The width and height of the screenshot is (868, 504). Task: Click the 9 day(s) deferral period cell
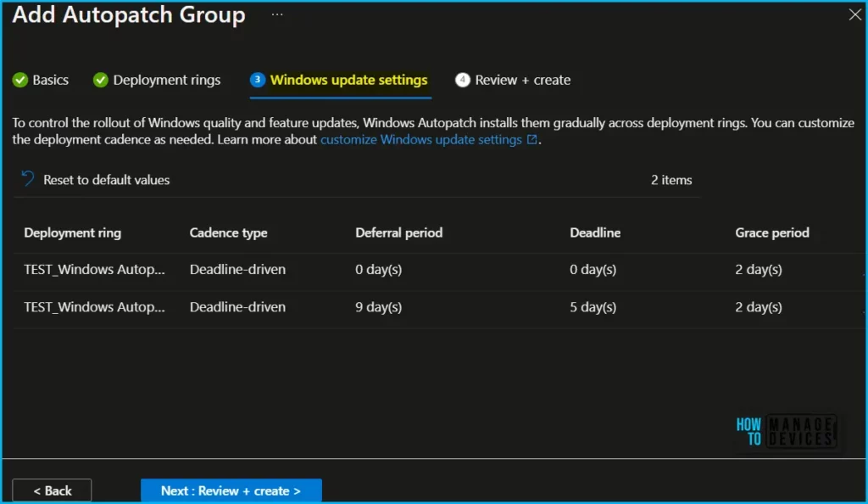click(x=379, y=307)
